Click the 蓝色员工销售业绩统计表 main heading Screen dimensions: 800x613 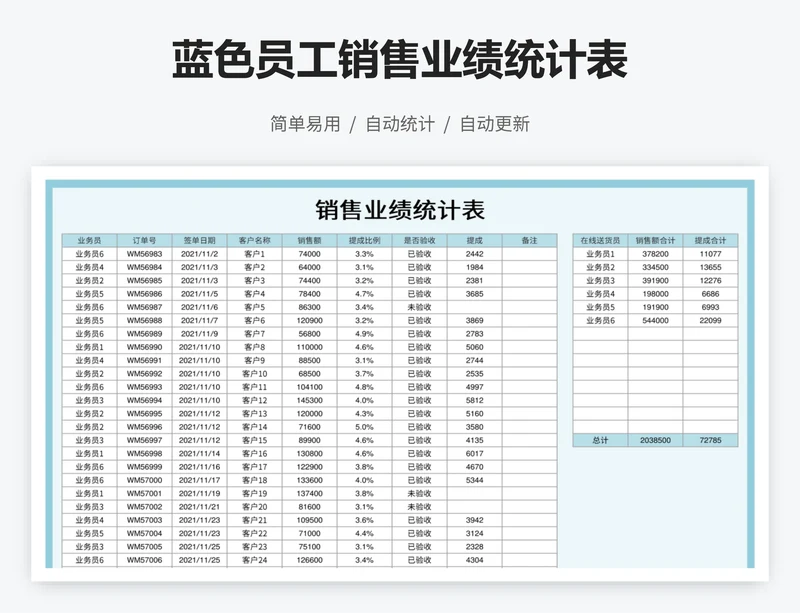[x=400, y=61]
